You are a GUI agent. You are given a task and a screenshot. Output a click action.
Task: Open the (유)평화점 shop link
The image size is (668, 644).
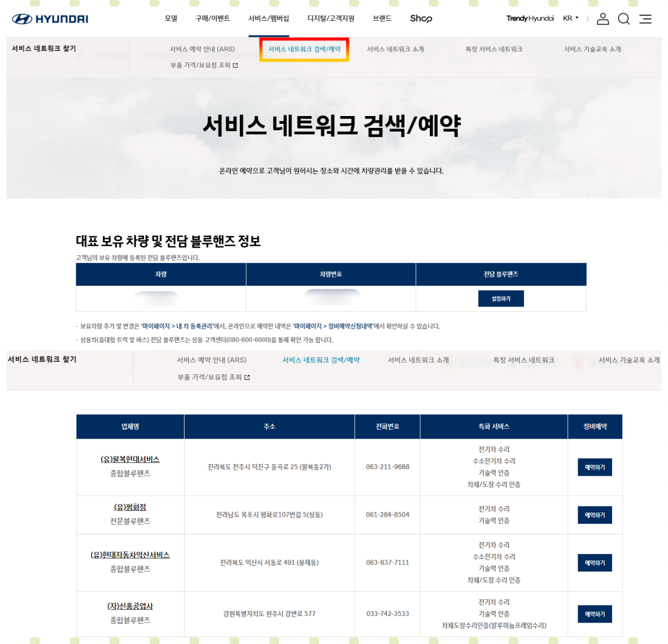pos(130,507)
